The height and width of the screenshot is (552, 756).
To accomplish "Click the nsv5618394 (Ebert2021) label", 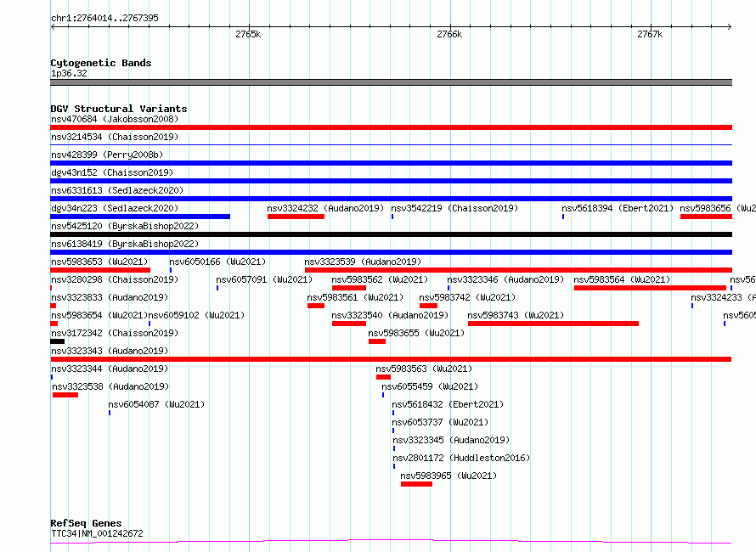I will 618,208.
